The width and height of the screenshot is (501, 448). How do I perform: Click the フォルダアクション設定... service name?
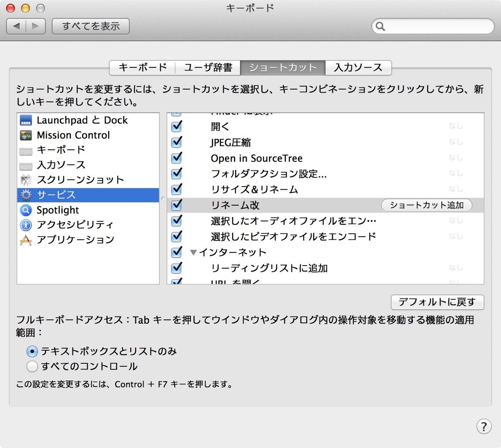point(269,174)
